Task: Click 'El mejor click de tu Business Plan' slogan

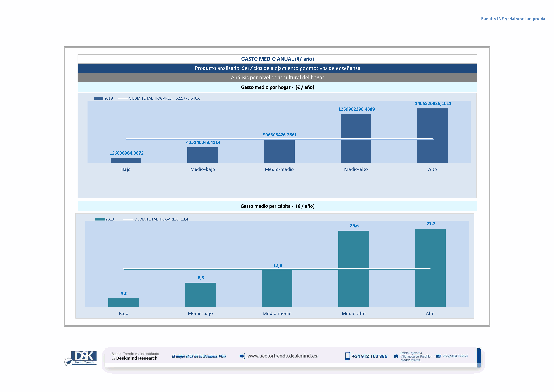Action: pyautogui.click(x=199, y=356)
